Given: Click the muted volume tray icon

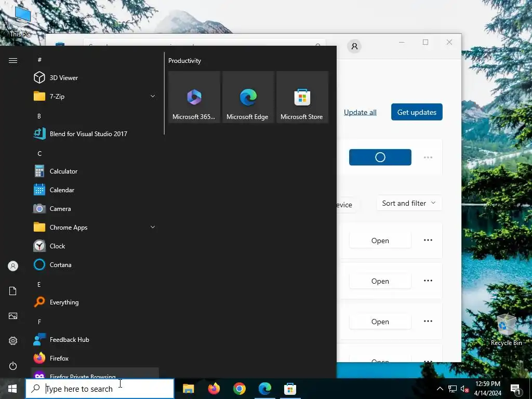Looking at the screenshot, I should pyautogui.click(x=464, y=389).
